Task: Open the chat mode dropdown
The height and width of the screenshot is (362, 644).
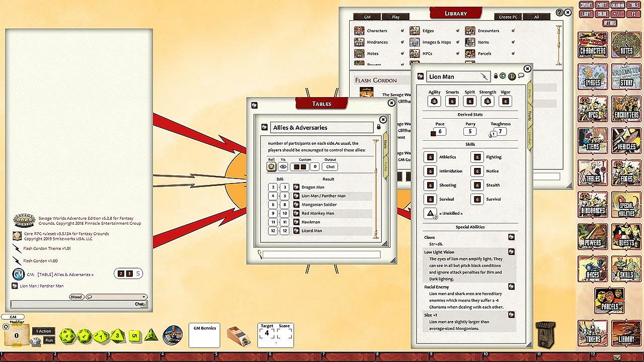Action: (117, 297)
